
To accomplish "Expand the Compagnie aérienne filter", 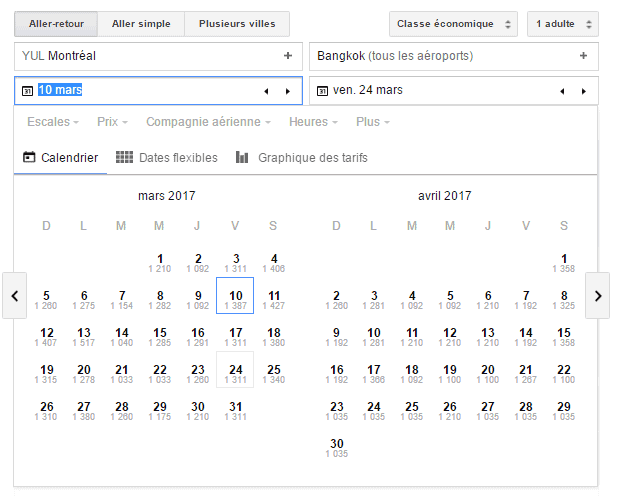I will pyautogui.click(x=208, y=122).
